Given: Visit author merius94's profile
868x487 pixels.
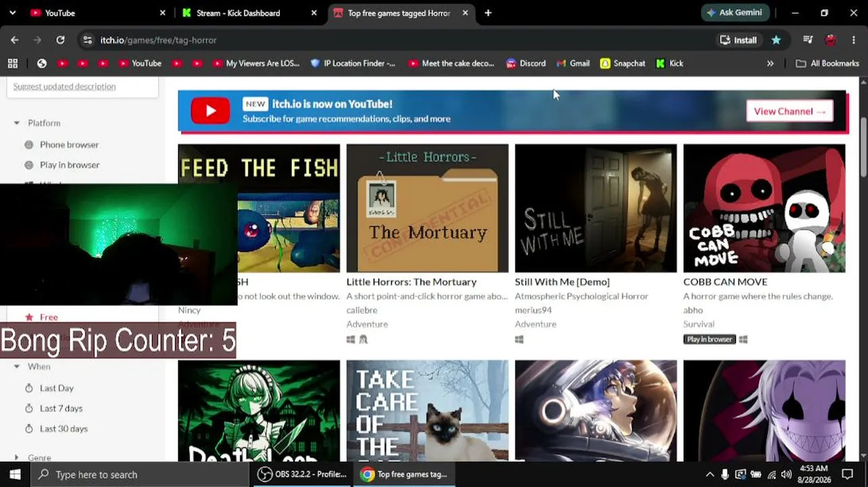Looking at the screenshot, I should 533,310.
